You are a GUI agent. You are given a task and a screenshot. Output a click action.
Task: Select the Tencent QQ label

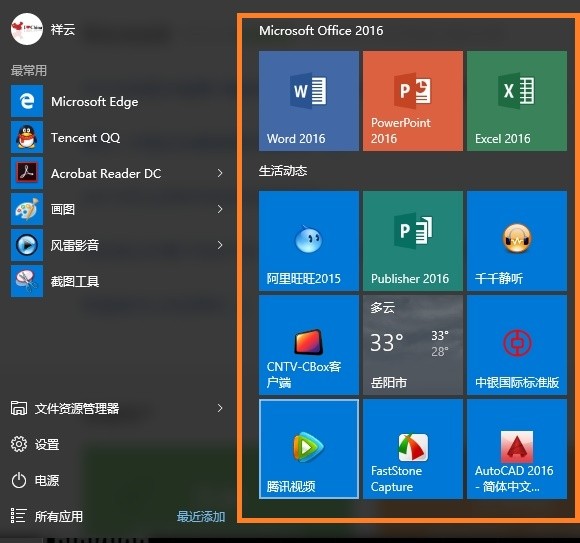85,138
